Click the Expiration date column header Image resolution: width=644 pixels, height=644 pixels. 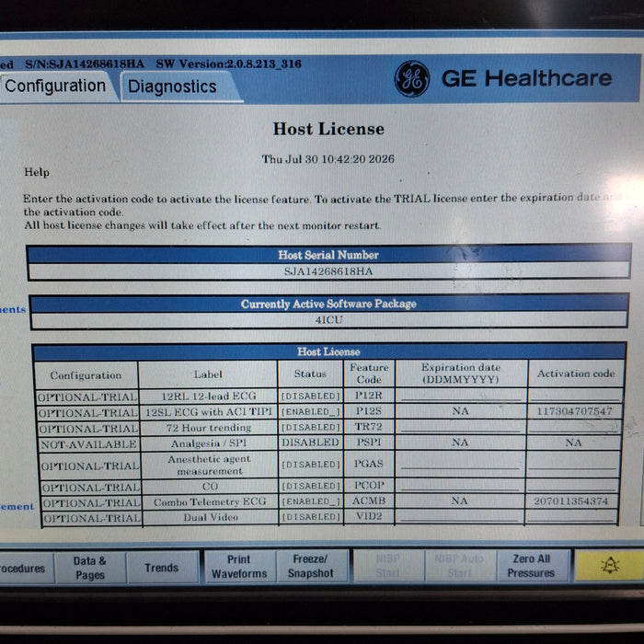461,373
